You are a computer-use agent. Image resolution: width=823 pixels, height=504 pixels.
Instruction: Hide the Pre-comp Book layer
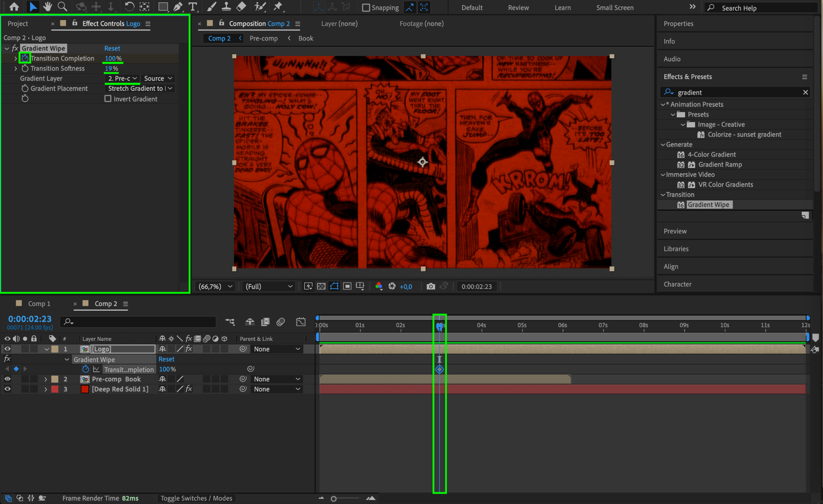[x=7, y=379]
